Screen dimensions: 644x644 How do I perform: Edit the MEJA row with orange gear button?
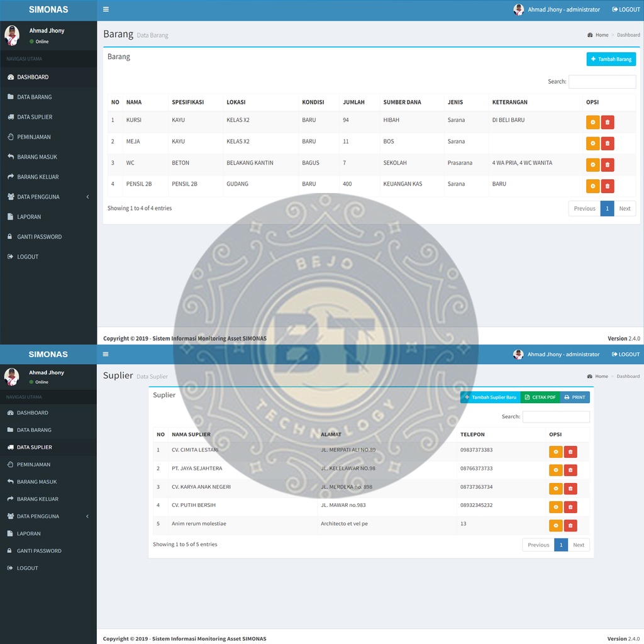click(592, 143)
